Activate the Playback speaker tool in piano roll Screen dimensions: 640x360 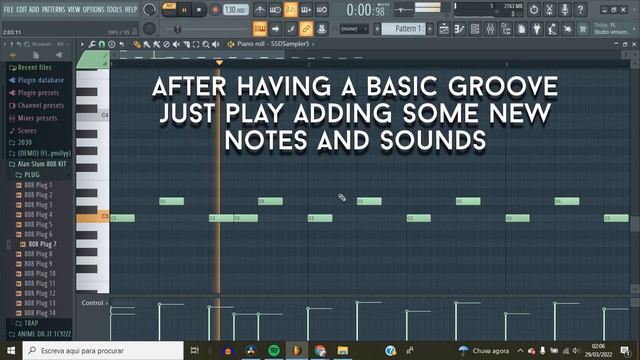point(216,44)
